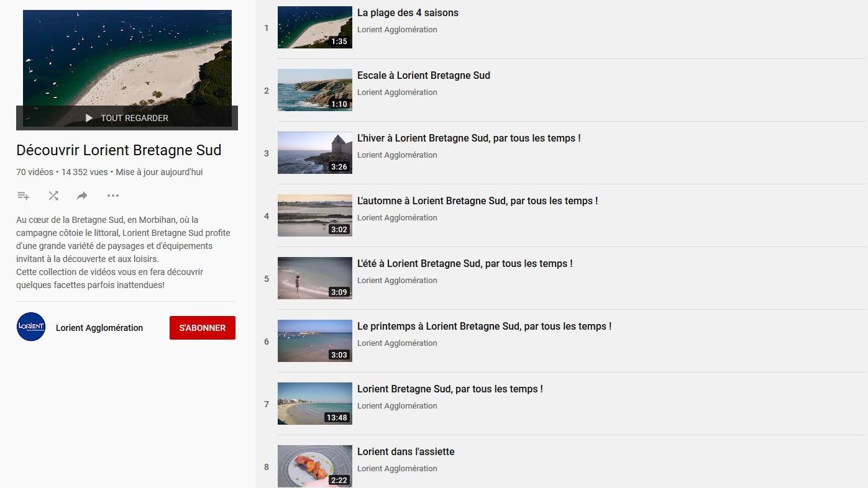The height and width of the screenshot is (488, 868).
Task: Open the Lorient Agglomération channel avatar
Action: tap(31, 327)
